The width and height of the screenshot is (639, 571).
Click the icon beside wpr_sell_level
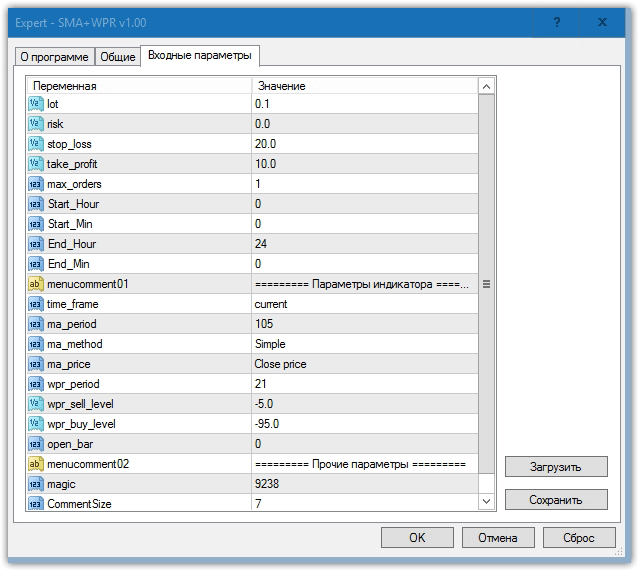[35, 404]
